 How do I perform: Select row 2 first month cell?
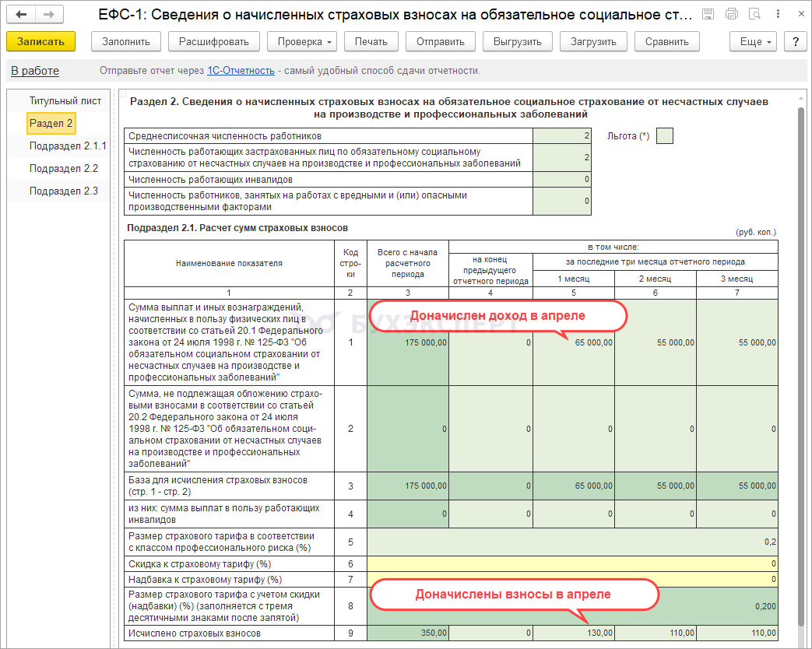tap(573, 429)
